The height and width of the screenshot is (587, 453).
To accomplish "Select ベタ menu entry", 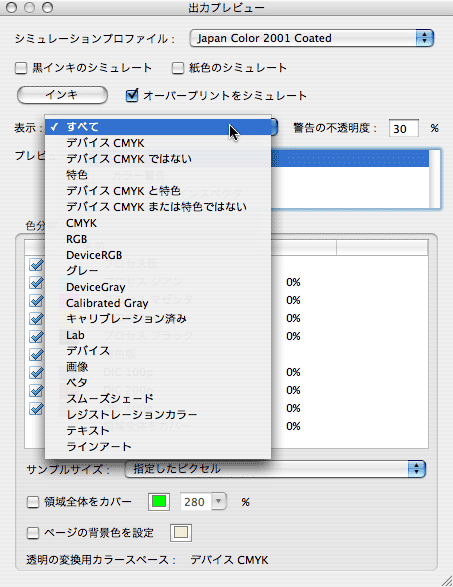I will [x=158, y=383].
